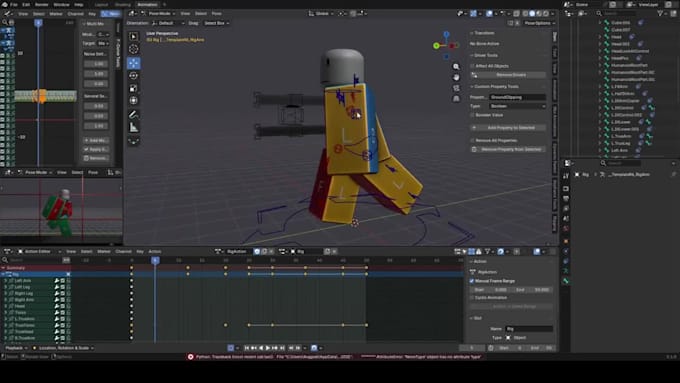Click Remove Property from Selected button
This screenshot has width=680, height=383.
click(508, 149)
